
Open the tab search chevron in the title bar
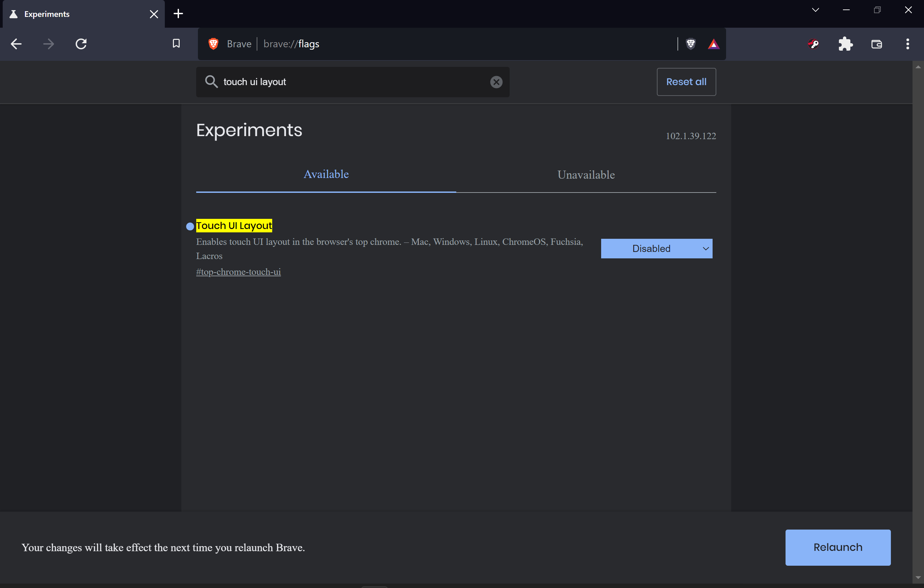click(815, 10)
